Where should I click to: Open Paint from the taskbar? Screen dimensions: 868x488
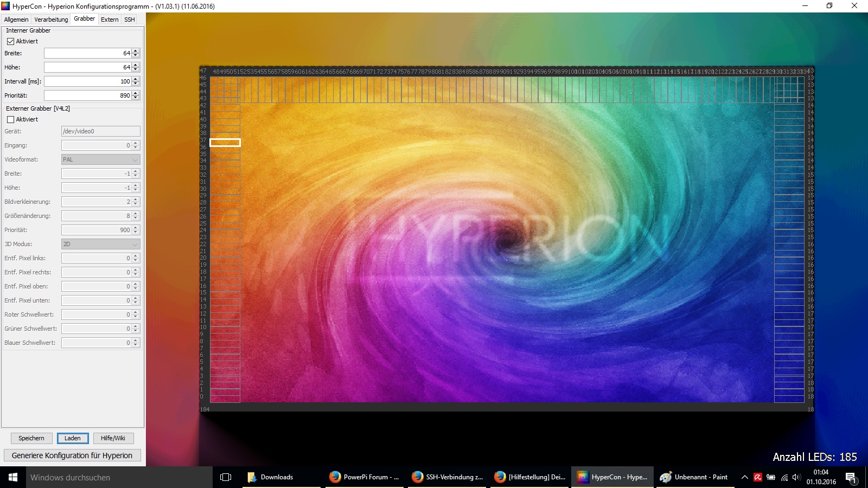(694, 477)
